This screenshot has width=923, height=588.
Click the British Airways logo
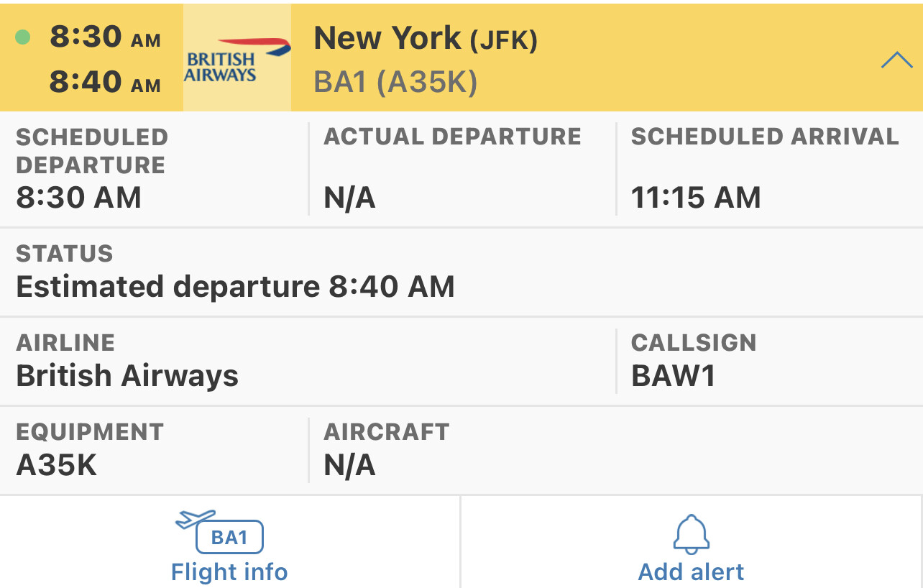click(x=237, y=59)
